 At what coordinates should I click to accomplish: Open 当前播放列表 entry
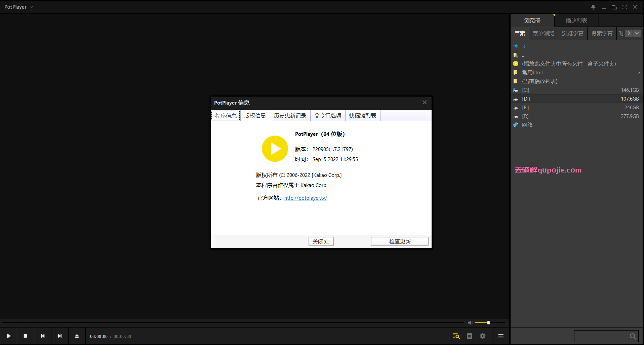(x=576, y=81)
